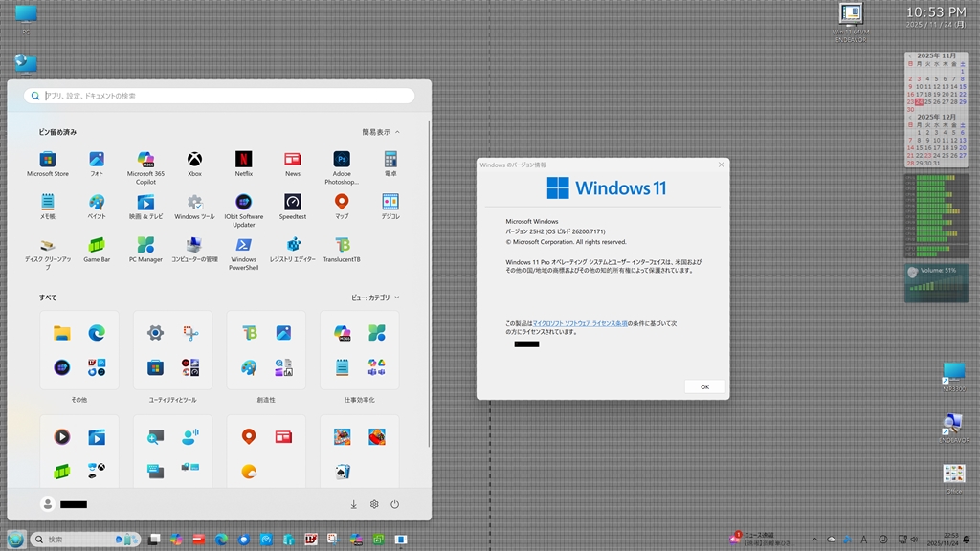Screen dimensions: 980x551
Task: Open Netflix from pinned apps
Action: coord(244,160)
